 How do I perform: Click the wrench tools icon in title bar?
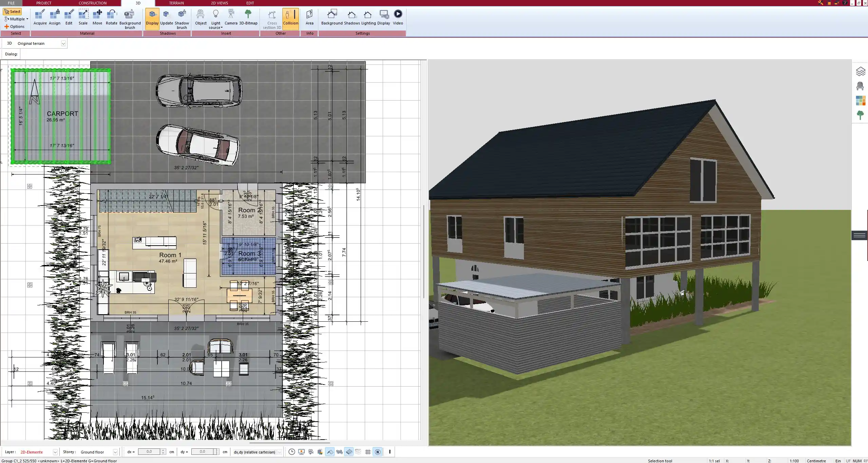tap(820, 3)
